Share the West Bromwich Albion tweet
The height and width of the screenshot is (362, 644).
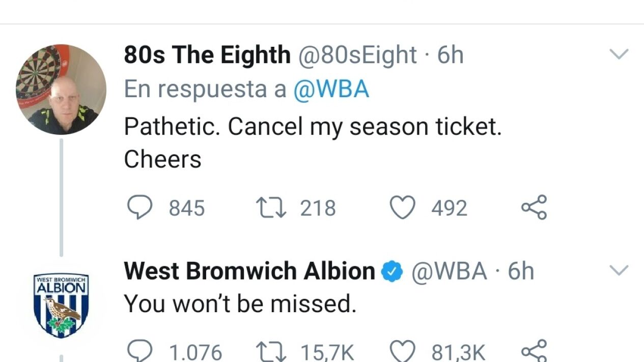click(x=534, y=351)
